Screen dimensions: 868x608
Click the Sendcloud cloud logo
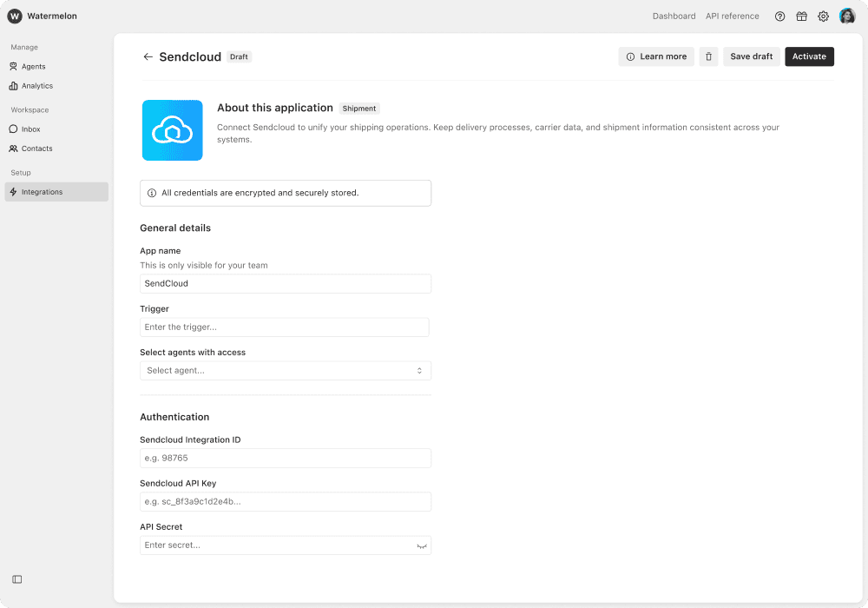(172, 130)
